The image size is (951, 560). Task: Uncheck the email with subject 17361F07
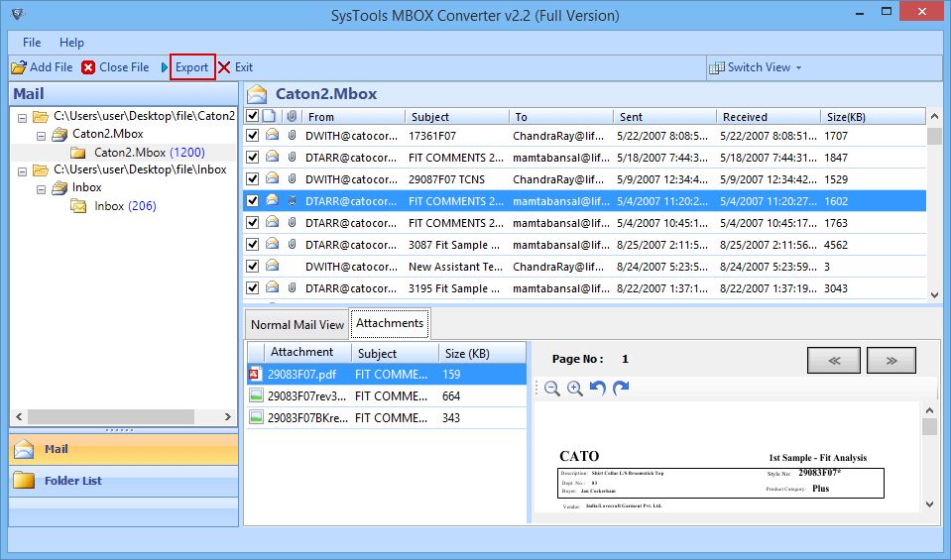[253, 135]
